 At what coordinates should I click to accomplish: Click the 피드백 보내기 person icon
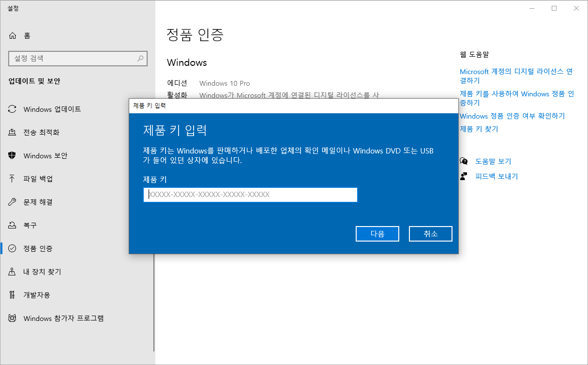tap(464, 176)
